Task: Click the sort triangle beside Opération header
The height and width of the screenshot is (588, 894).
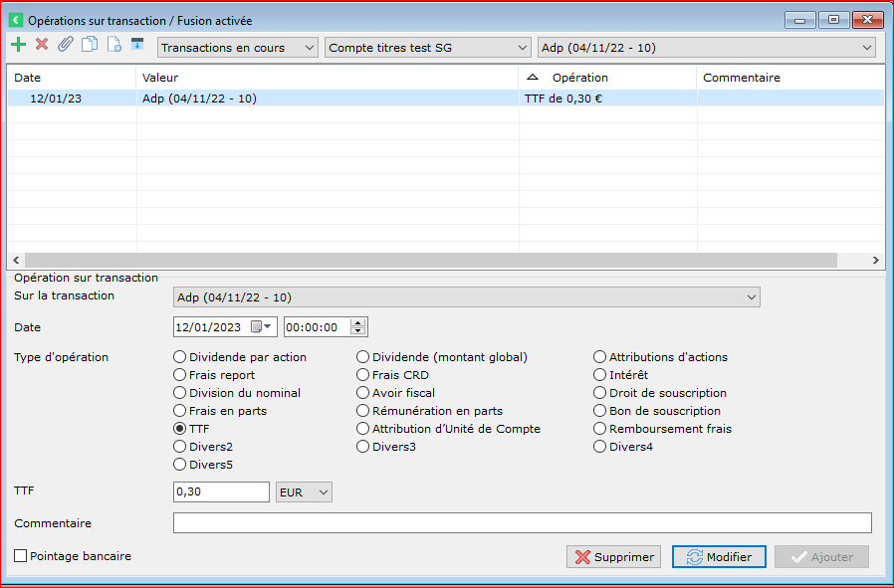Action: click(x=532, y=77)
